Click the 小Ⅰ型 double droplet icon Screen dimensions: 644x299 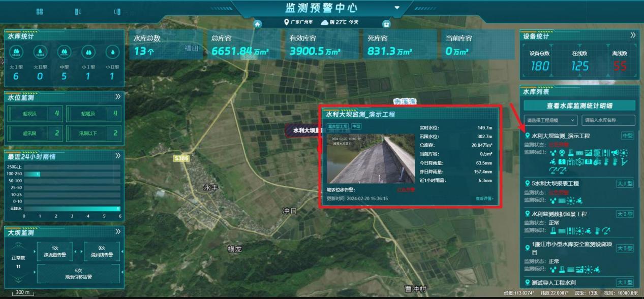click(88, 52)
